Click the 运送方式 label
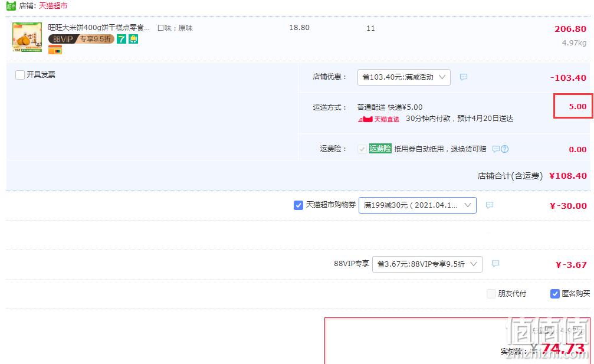 [330, 107]
